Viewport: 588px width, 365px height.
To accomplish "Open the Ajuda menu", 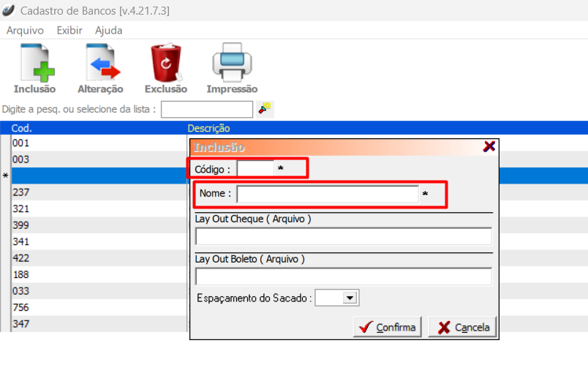I will coord(109,30).
